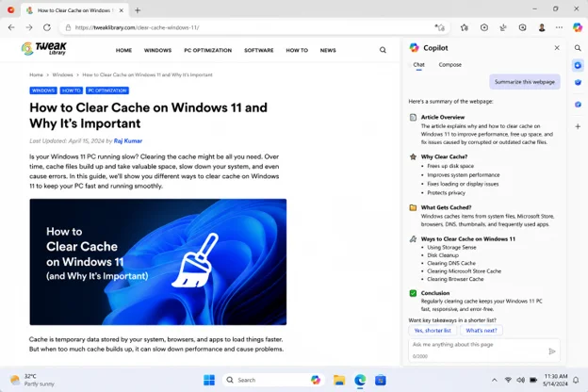Open Settings and more ellipsis menu
This screenshot has height=392, width=588.
pos(559,27)
